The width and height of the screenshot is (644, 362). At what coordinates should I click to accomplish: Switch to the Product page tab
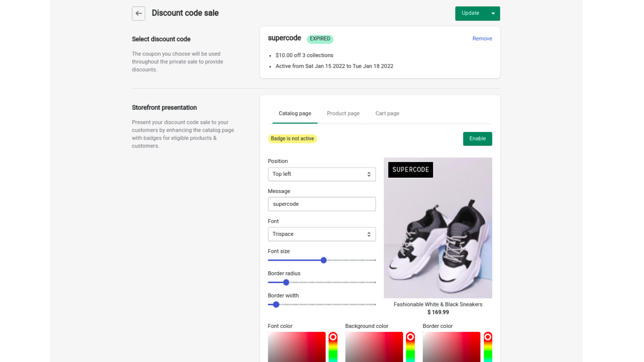pyautogui.click(x=343, y=113)
